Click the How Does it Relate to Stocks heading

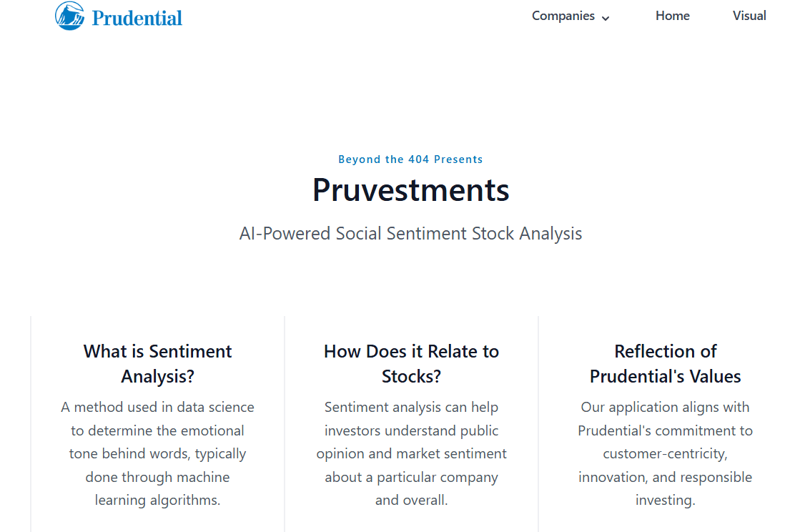[x=411, y=363]
